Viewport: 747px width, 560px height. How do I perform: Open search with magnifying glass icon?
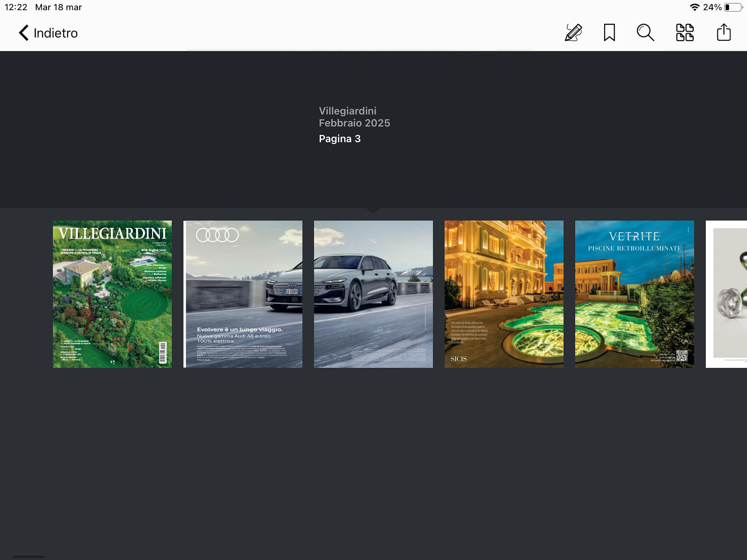tap(645, 33)
